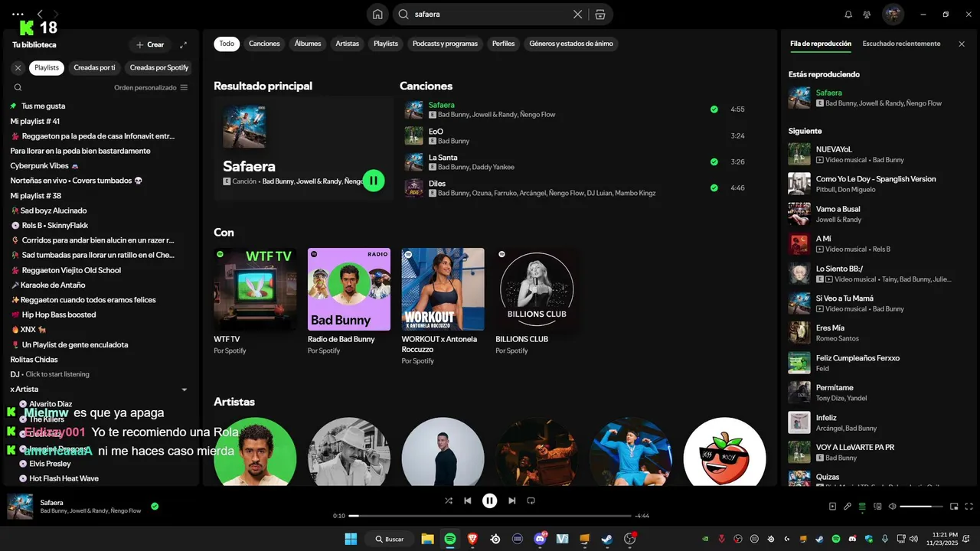This screenshot has height=551, width=980.
Task: Toggle saved check for Diles
Action: 714,187
